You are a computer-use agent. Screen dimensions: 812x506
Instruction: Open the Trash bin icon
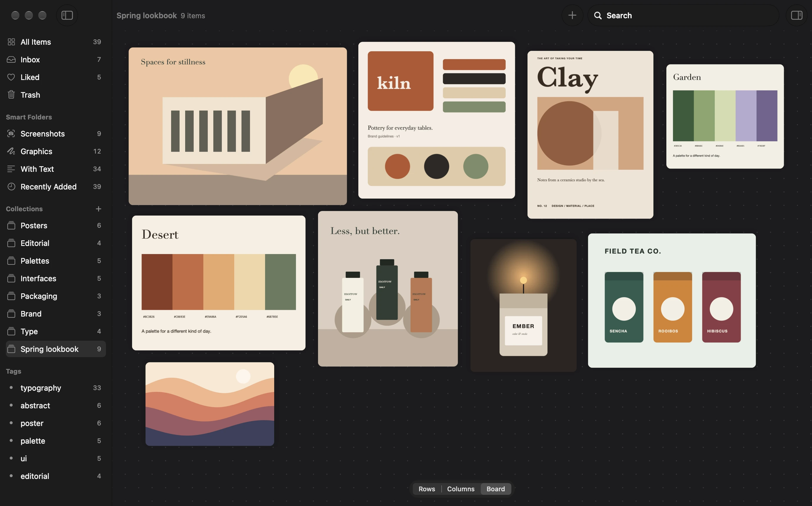tap(11, 95)
